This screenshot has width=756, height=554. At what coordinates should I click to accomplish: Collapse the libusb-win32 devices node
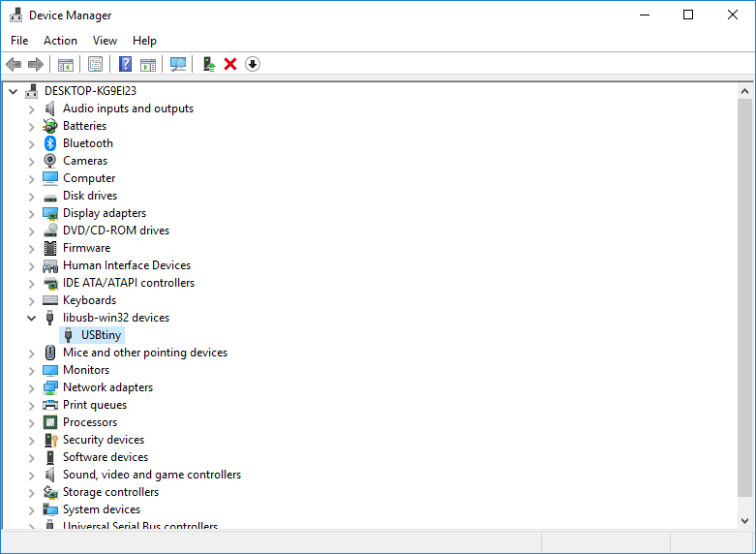[32, 318]
